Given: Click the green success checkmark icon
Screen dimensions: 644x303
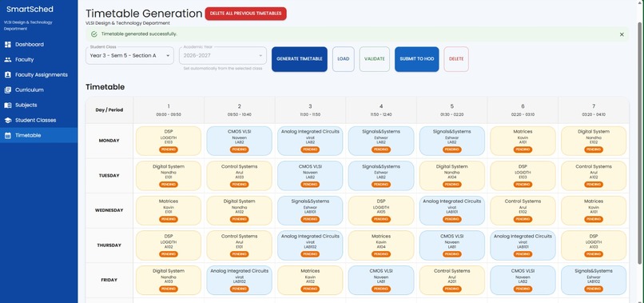Looking at the screenshot, I should 94,34.
